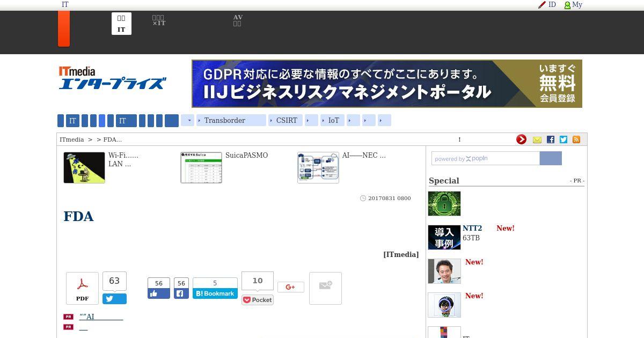The image size is (644, 338).
Task: Expand the CSIRT category
Action: 286,121
